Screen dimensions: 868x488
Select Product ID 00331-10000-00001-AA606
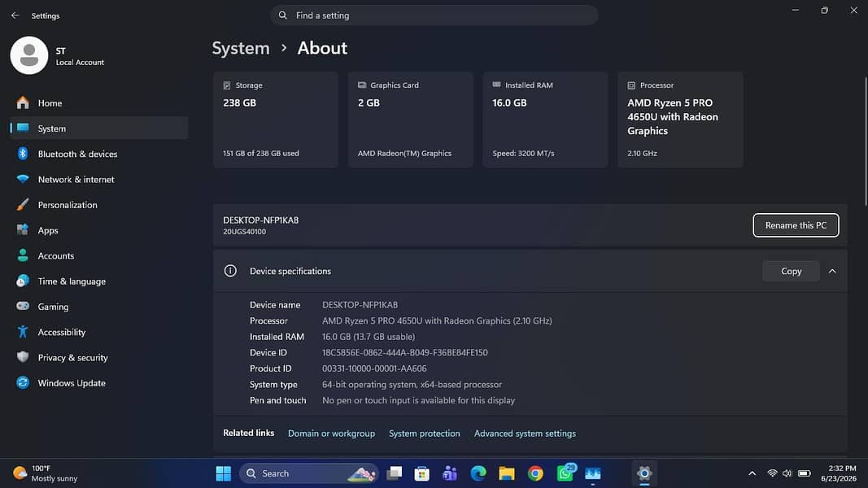coord(374,368)
